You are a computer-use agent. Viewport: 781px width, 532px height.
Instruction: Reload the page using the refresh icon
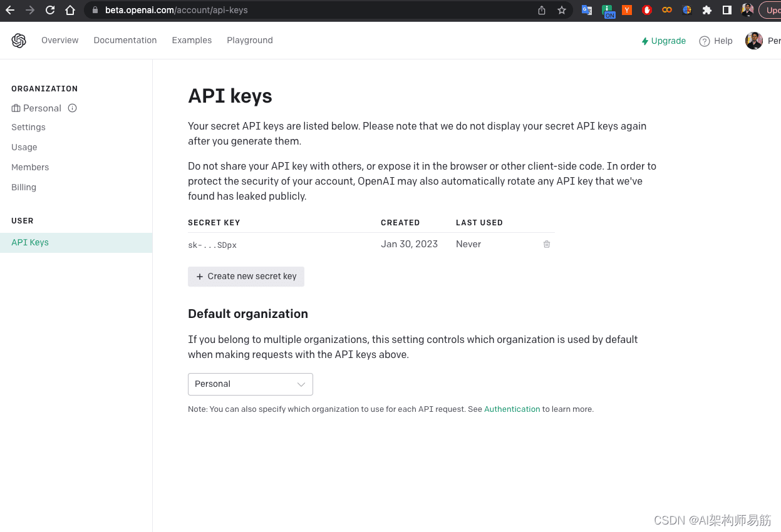tap(50, 10)
